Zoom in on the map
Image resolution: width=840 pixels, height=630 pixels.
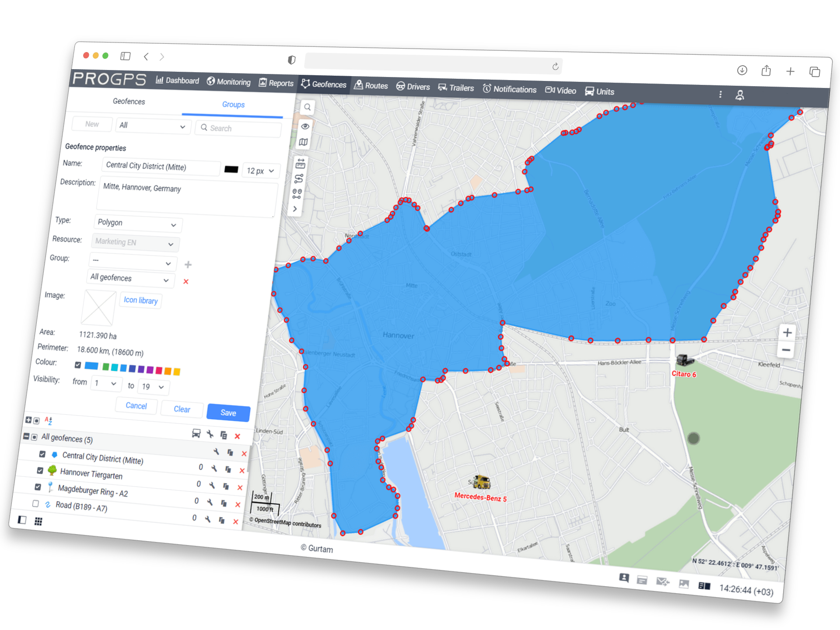pyautogui.click(x=787, y=332)
